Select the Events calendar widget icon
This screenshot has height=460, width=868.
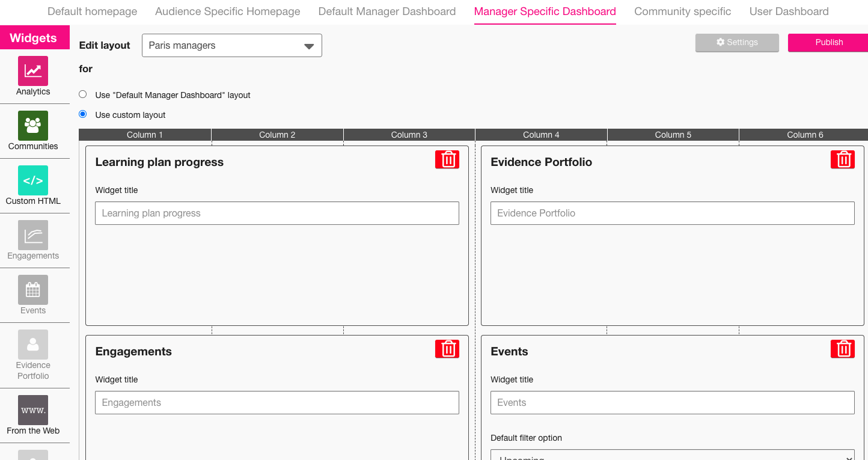(33, 290)
